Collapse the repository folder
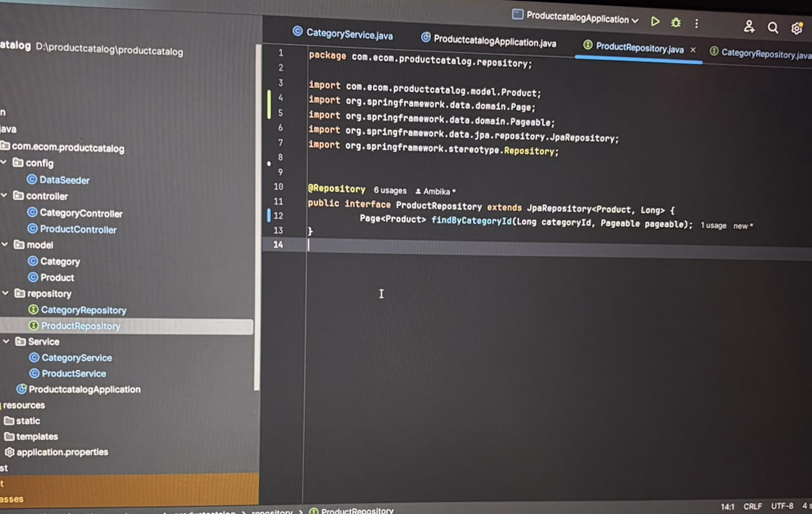This screenshot has height=514, width=812. point(5,292)
